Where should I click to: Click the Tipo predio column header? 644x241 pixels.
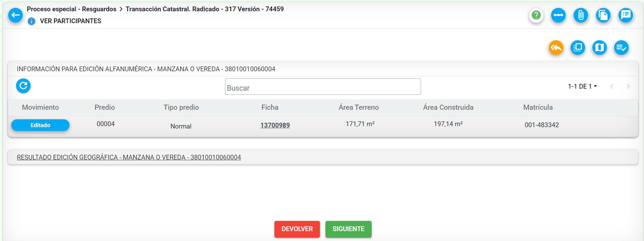181,107
